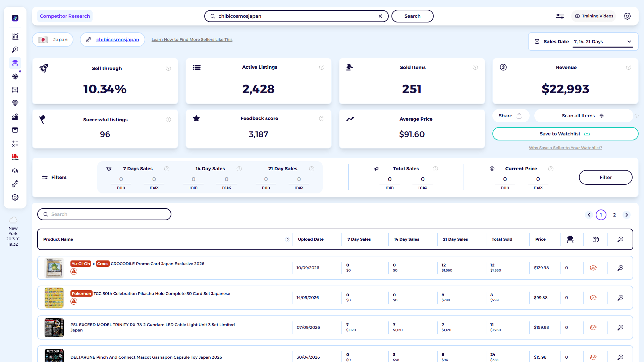Click the Share button
Viewport: 644px width, 362px height.
(510, 116)
